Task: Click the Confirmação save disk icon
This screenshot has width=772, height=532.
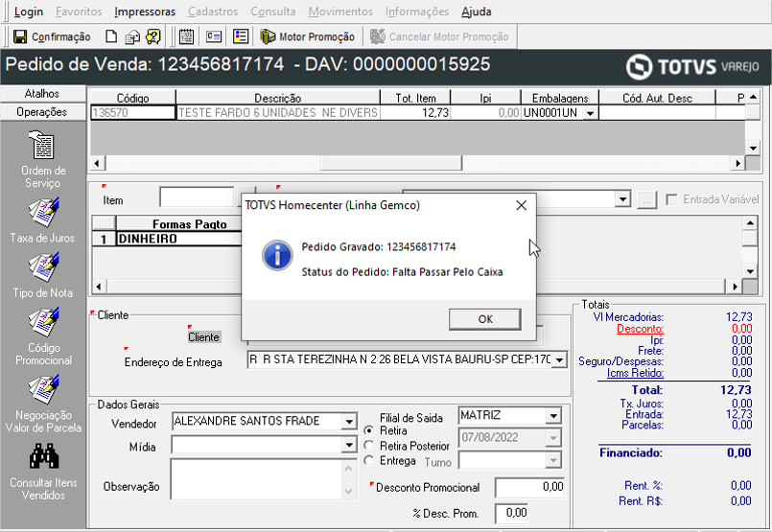Action: (x=20, y=37)
